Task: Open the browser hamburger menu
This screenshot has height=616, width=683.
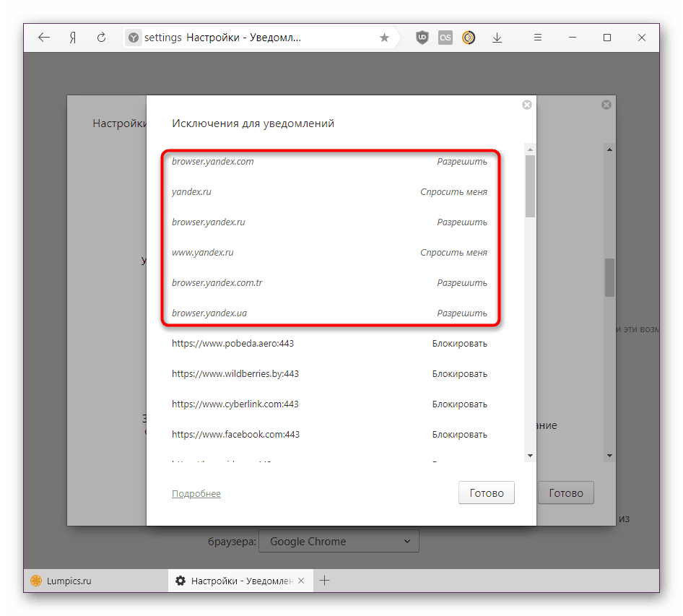Action: pyautogui.click(x=538, y=38)
